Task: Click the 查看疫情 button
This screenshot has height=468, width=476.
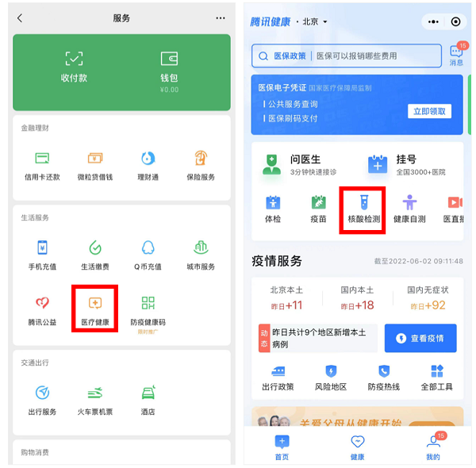Action: click(420, 338)
